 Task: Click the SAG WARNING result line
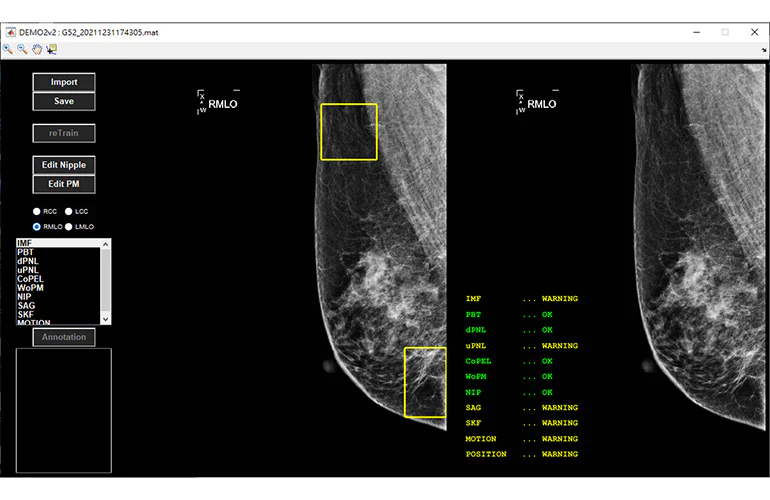pyautogui.click(x=522, y=408)
